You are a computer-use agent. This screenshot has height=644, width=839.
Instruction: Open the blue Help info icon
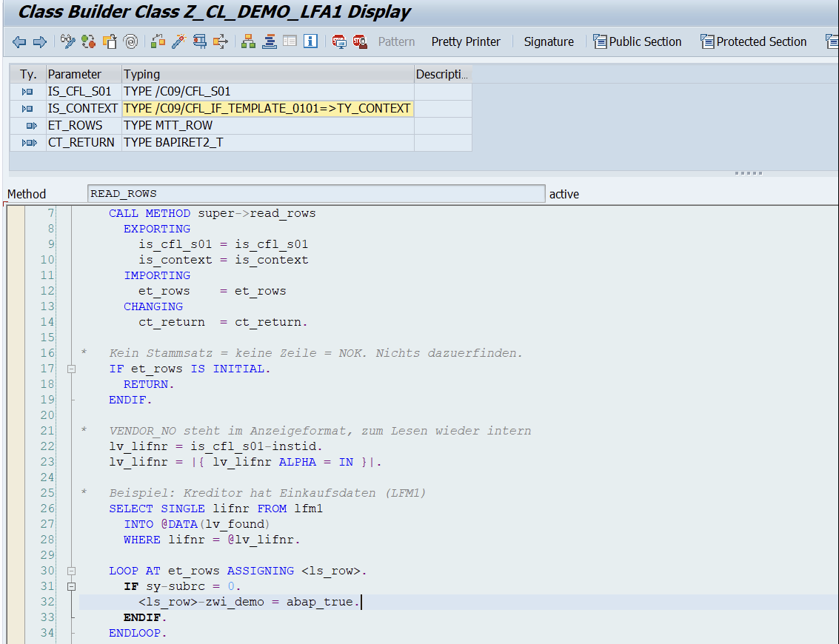tap(310, 41)
